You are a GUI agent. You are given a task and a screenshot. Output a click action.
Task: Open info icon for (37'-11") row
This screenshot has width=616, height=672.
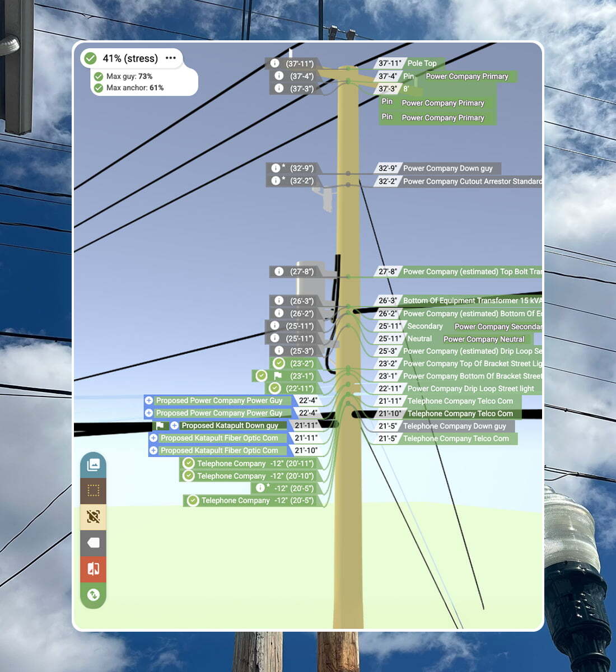(274, 63)
